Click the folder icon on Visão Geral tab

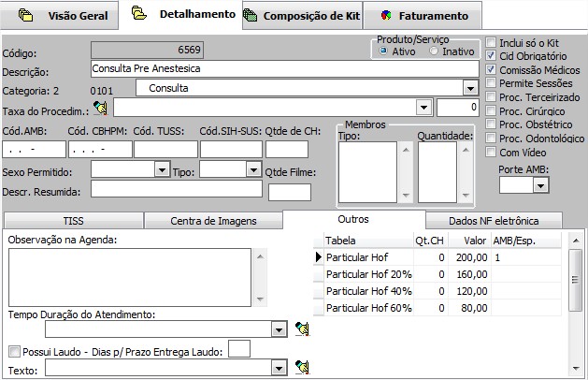click(26, 15)
